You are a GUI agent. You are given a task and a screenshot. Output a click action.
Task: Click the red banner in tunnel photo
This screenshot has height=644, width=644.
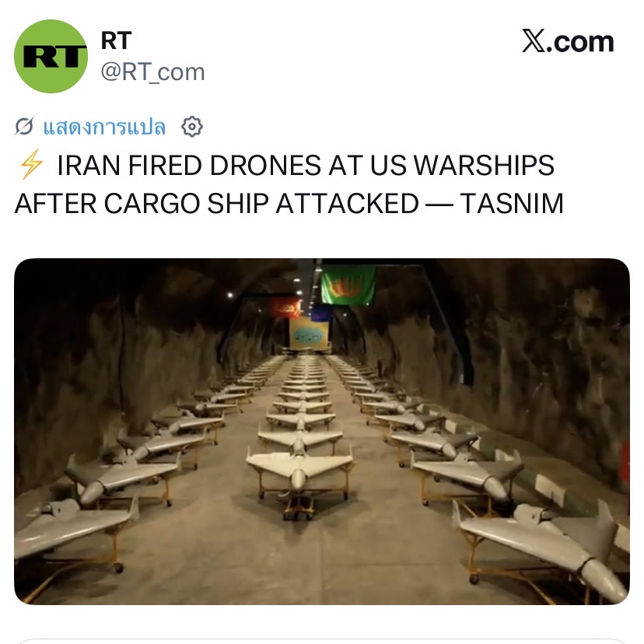[x=284, y=309]
